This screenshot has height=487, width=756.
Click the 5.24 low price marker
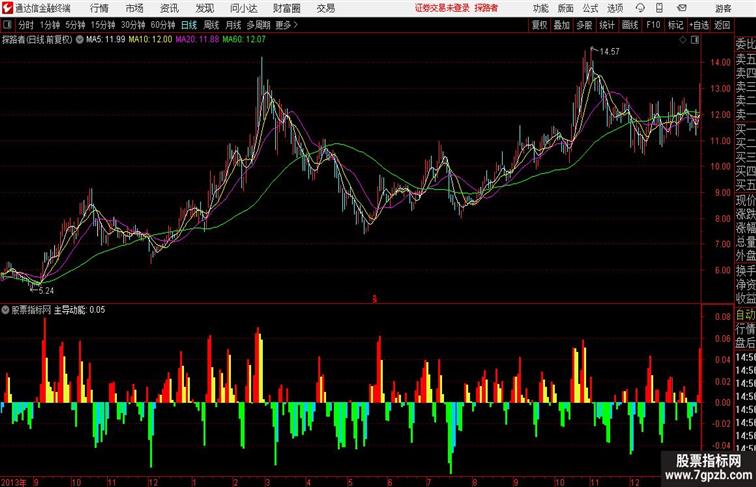click(x=46, y=291)
